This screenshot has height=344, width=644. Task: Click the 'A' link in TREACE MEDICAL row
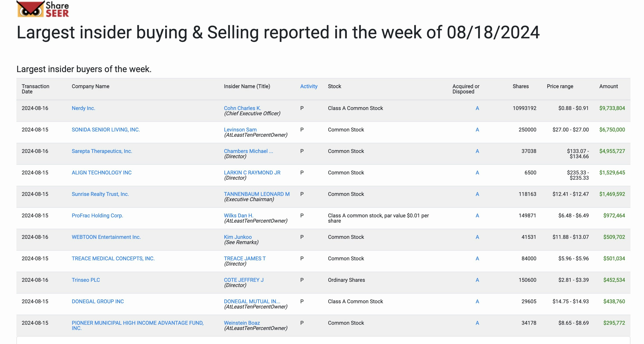click(x=477, y=259)
